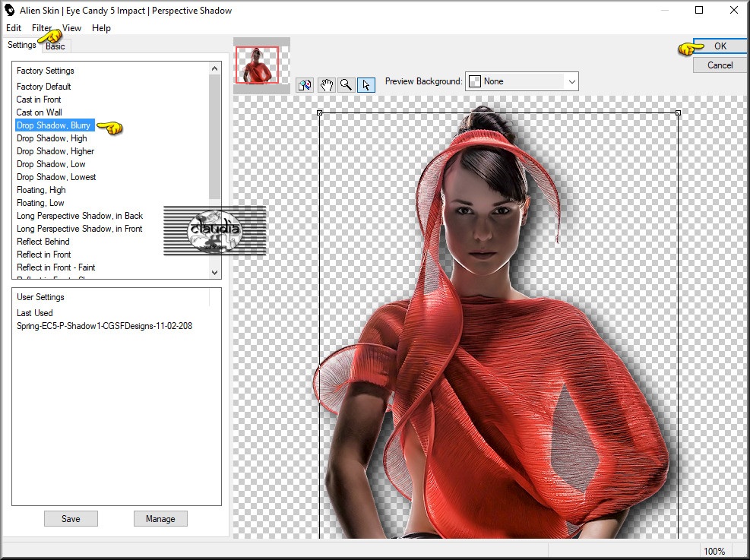Screen dimensions: 750x560
Task: Click the Save settings button
Action: click(x=71, y=519)
